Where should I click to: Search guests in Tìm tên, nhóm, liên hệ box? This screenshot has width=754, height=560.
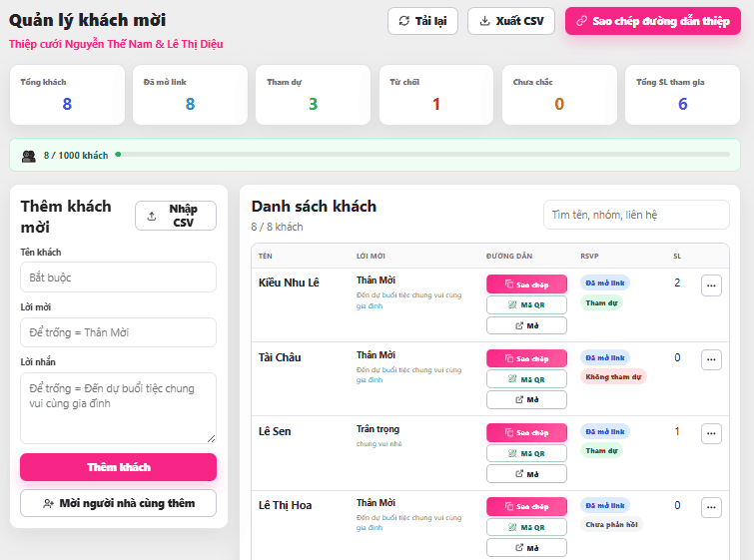(x=636, y=215)
